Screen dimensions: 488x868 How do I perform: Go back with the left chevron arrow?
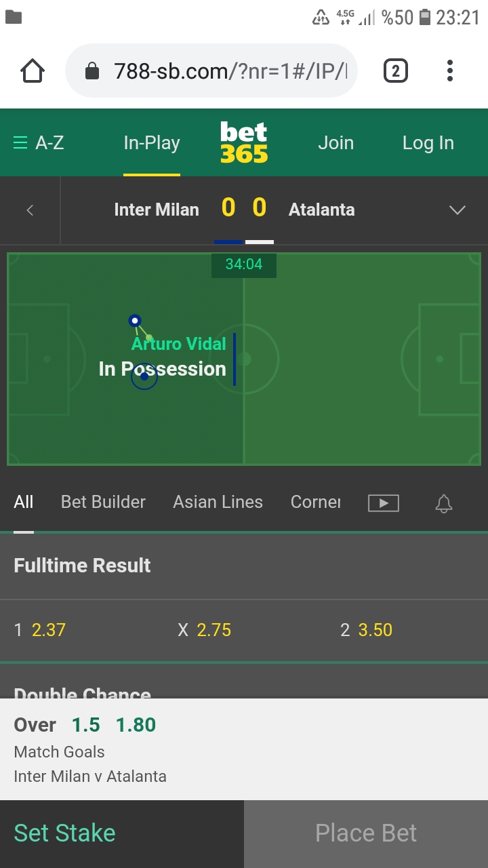(x=30, y=210)
